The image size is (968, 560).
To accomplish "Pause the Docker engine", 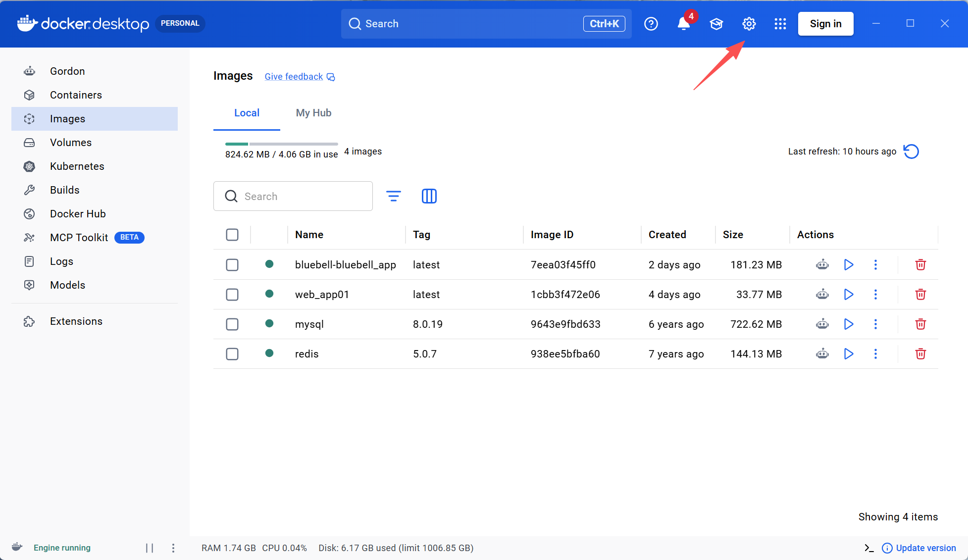I will tap(150, 548).
